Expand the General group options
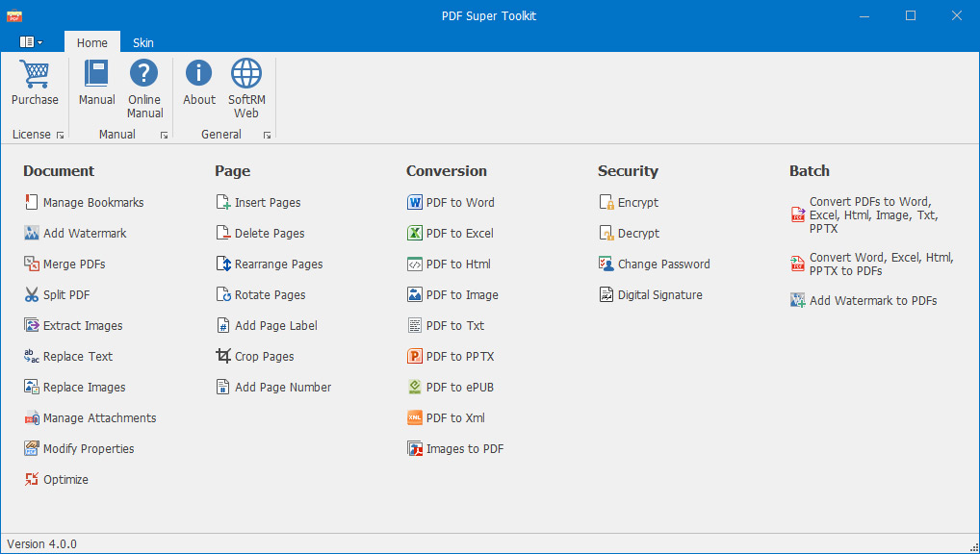Screen dimensions: 980x554 pyautogui.click(x=267, y=135)
